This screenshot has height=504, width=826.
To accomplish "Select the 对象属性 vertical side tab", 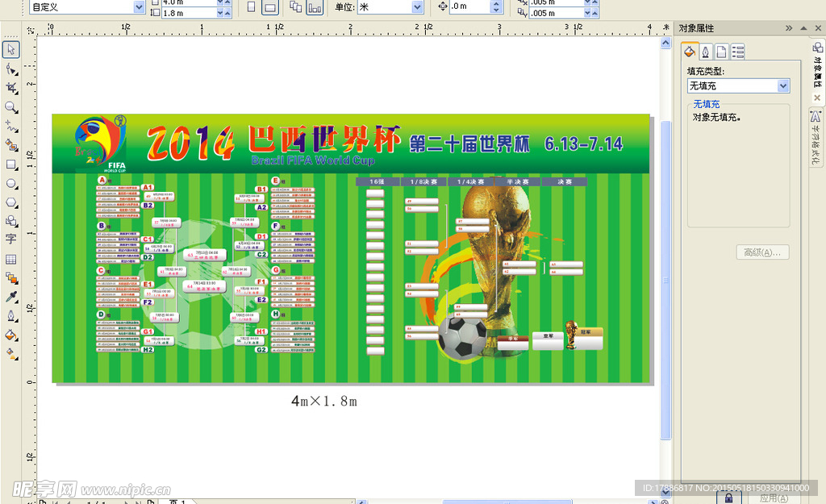I will tap(817, 66).
